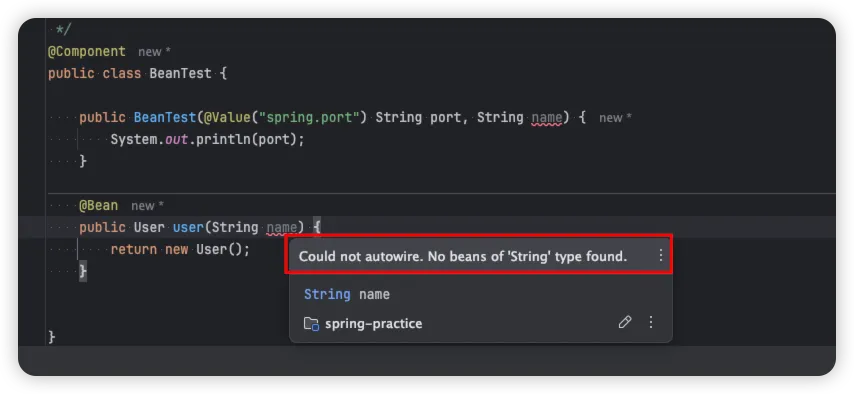
Task: Click the 'new *' hint after the constructor
Action: click(615, 118)
